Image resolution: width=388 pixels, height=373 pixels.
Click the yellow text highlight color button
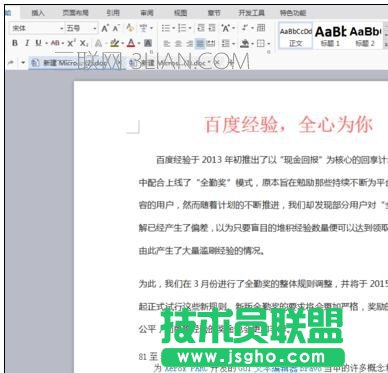(115, 43)
